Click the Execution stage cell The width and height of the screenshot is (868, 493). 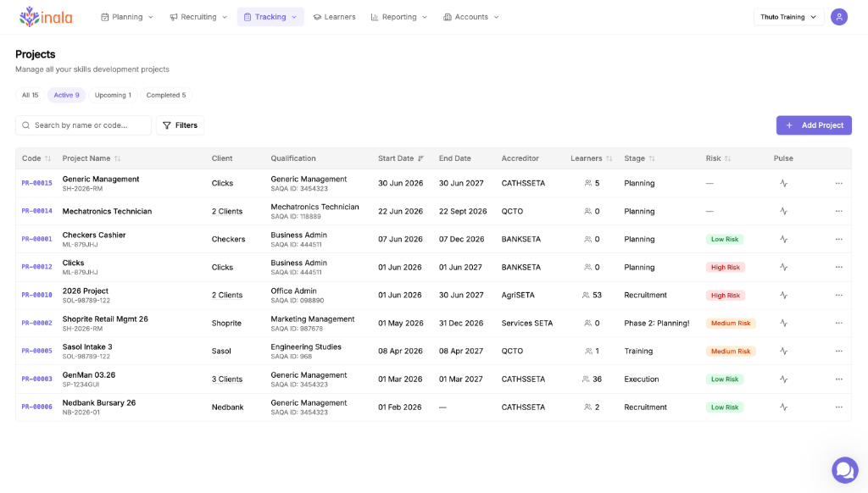point(641,379)
